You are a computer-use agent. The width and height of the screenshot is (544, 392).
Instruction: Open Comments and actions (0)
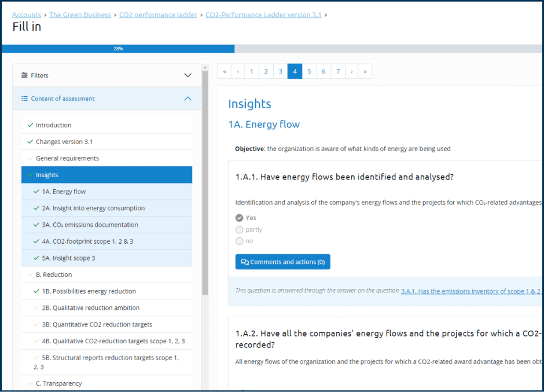point(282,262)
